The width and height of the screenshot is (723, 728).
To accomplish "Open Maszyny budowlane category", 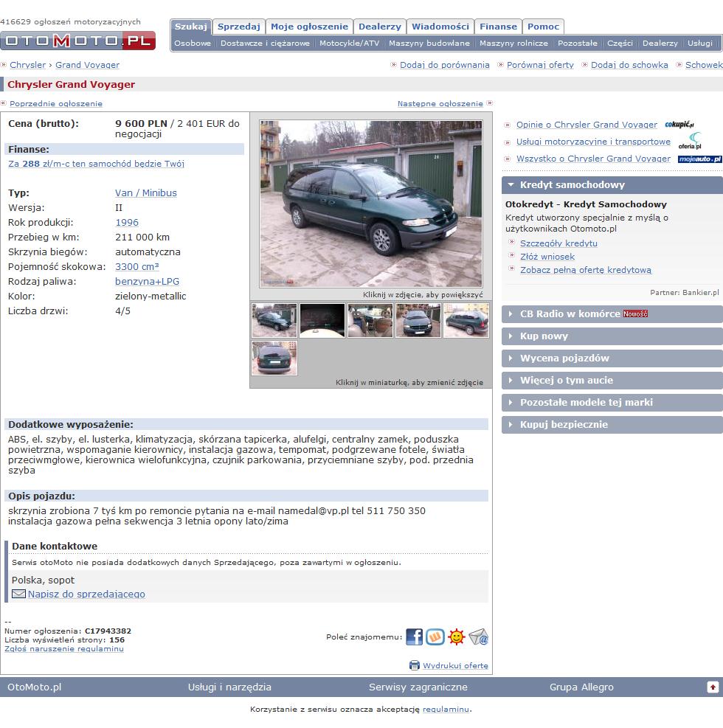I will pyautogui.click(x=429, y=44).
